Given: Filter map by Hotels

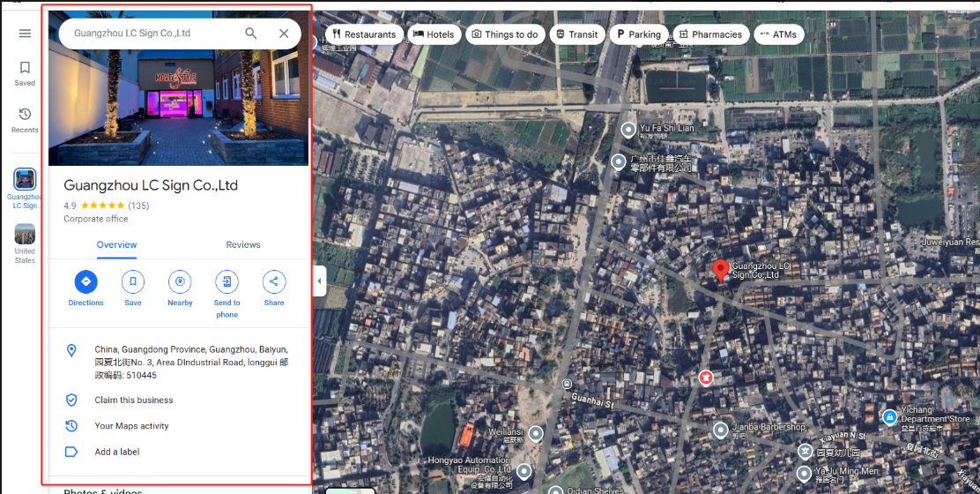Looking at the screenshot, I should pos(434,34).
